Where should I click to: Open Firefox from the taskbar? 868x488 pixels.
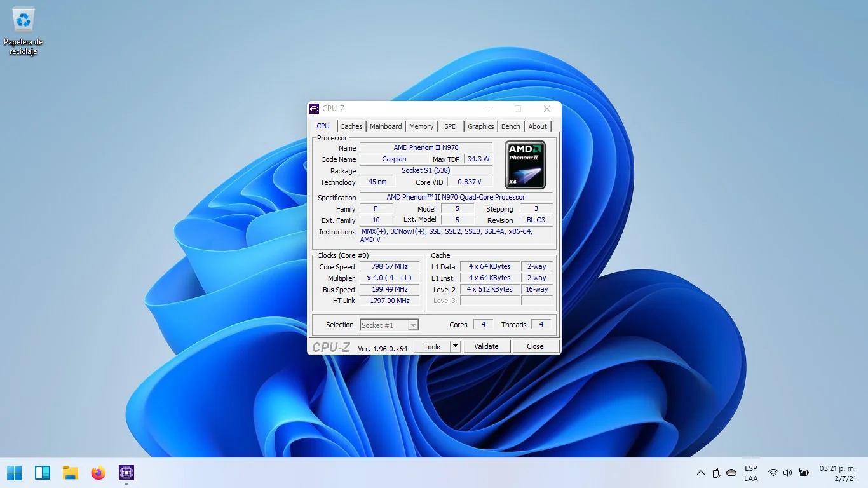click(x=98, y=473)
